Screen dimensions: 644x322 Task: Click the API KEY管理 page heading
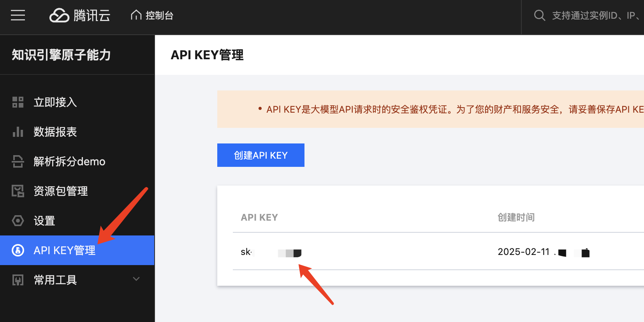pyautogui.click(x=207, y=55)
